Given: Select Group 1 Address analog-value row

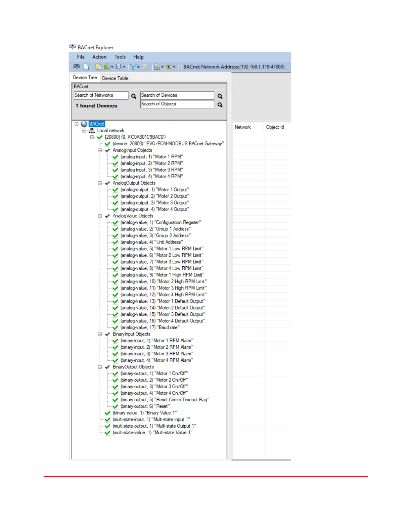Looking at the screenshot, I should pos(155,229).
